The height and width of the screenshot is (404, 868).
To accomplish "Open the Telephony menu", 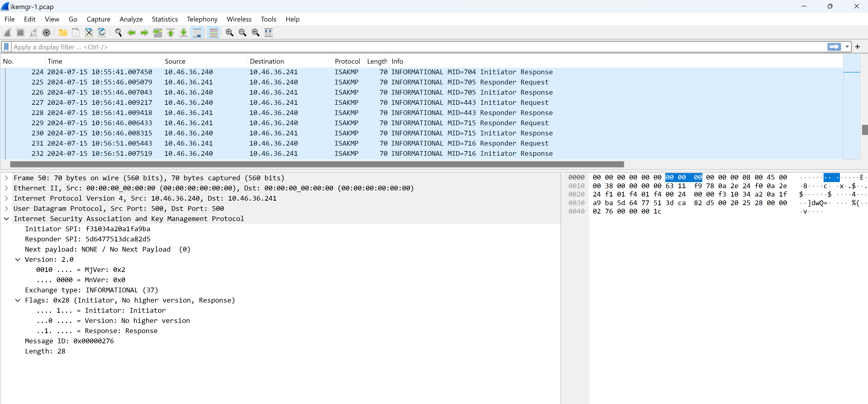I will click(202, 19).
